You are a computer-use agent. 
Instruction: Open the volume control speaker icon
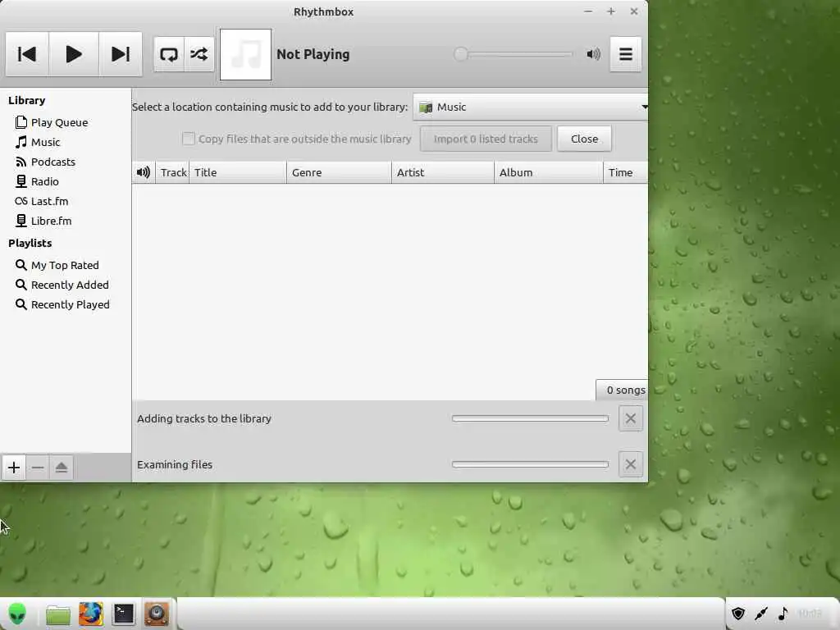click(593, 54)
